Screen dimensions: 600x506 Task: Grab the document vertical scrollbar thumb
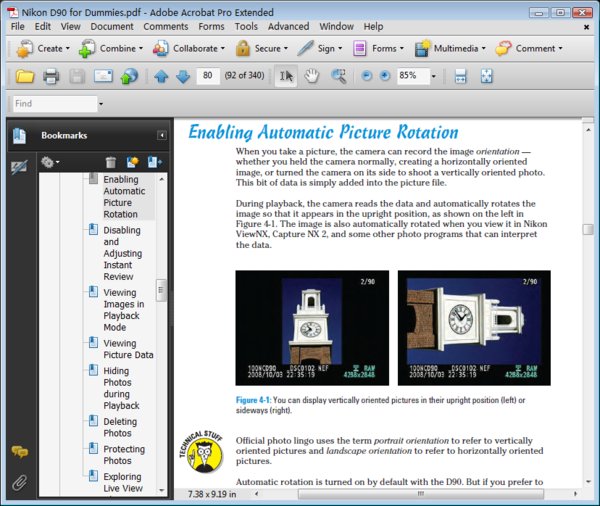click(x=588, y=229)
